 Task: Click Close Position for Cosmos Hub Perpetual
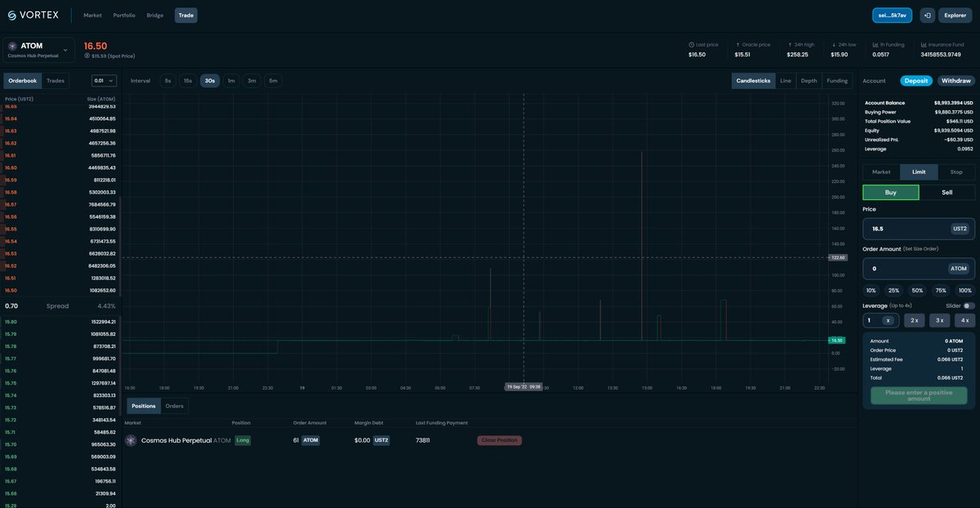pyautogui.click(x=499, y=440)
